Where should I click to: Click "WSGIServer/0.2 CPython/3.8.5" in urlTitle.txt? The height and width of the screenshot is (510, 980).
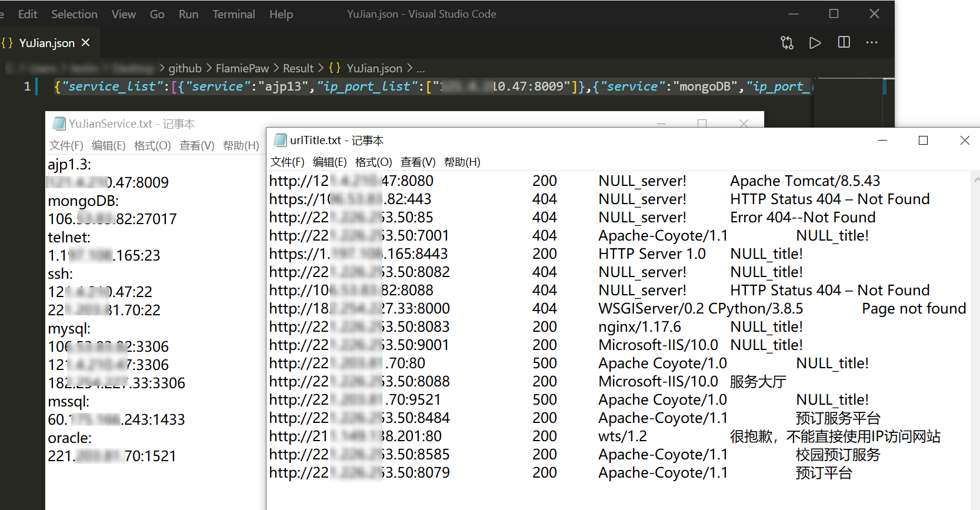coord(701,308)
